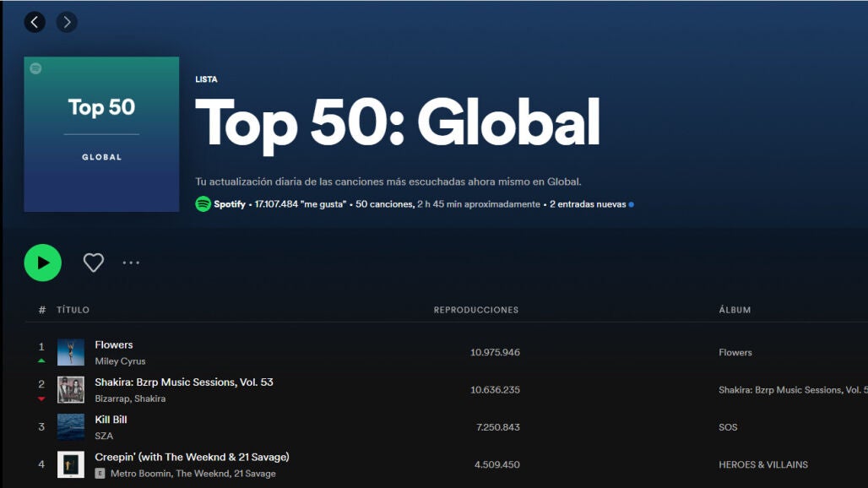Click the Shakira Bzrp Sessions cover thumbnail
This screenshot has height=488, width=868.
[x=71, y=389]
